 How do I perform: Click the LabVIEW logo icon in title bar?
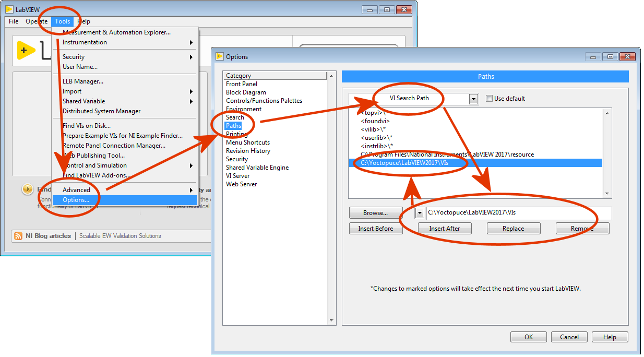tap(9, 9)
